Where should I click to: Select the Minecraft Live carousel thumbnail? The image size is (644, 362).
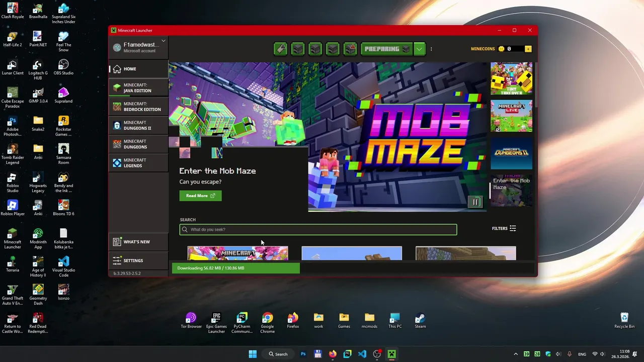point(511,116)
